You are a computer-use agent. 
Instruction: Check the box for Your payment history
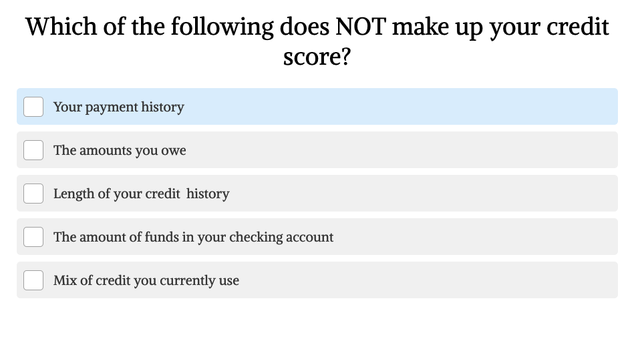point(33,107)
